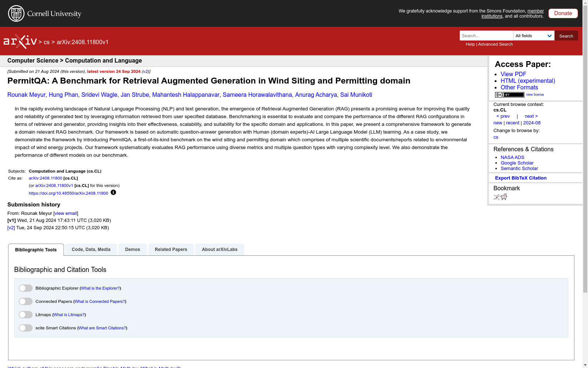
Task: Open the All fields dropdown
Action: (x=534, y=36)
